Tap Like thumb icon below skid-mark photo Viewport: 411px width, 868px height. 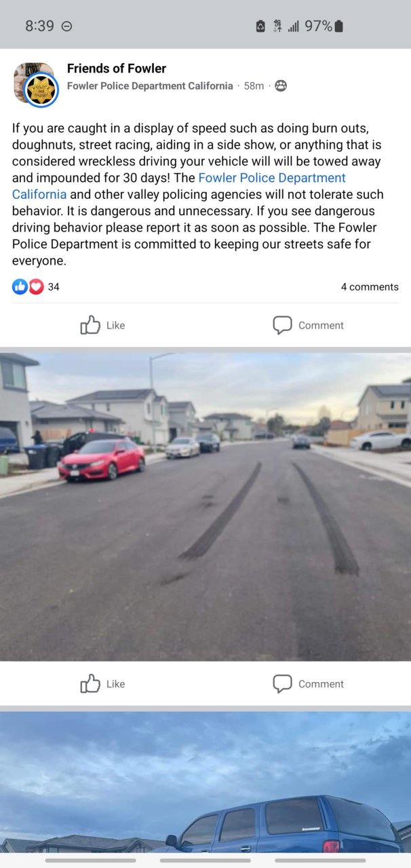90,683
